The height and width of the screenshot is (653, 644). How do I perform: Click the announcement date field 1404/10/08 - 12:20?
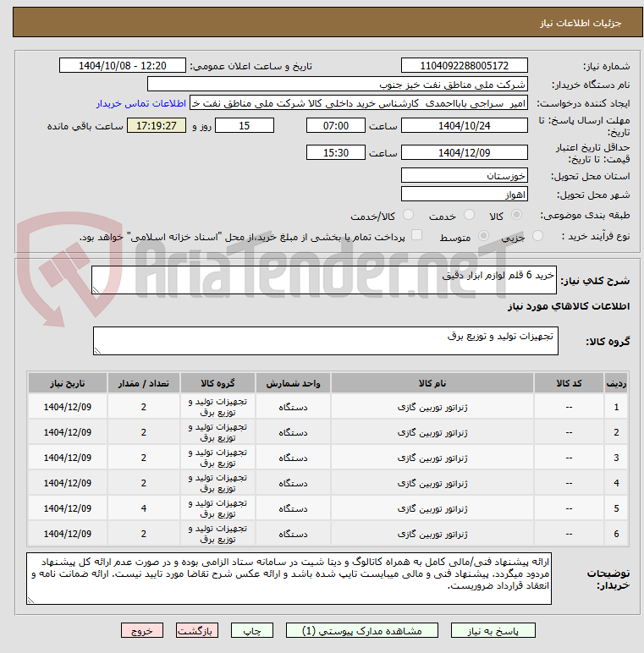(x=123, y=66)
